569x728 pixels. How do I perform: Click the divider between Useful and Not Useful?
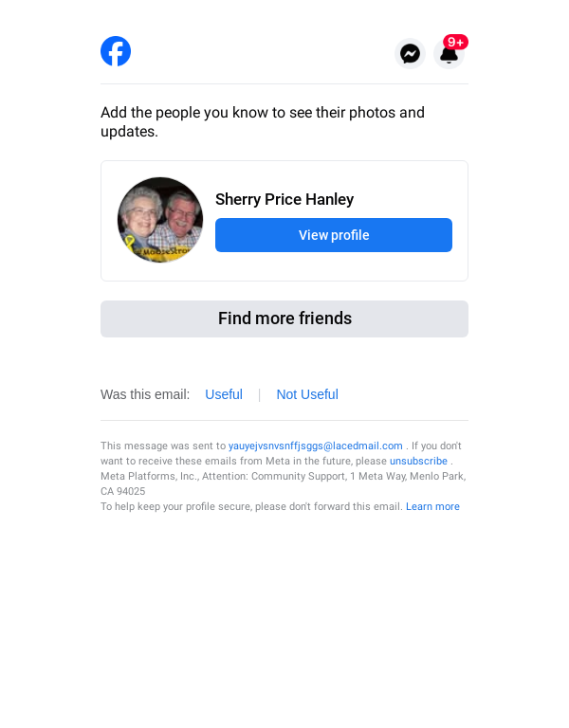pyautogui.click(x=259, y=394)
